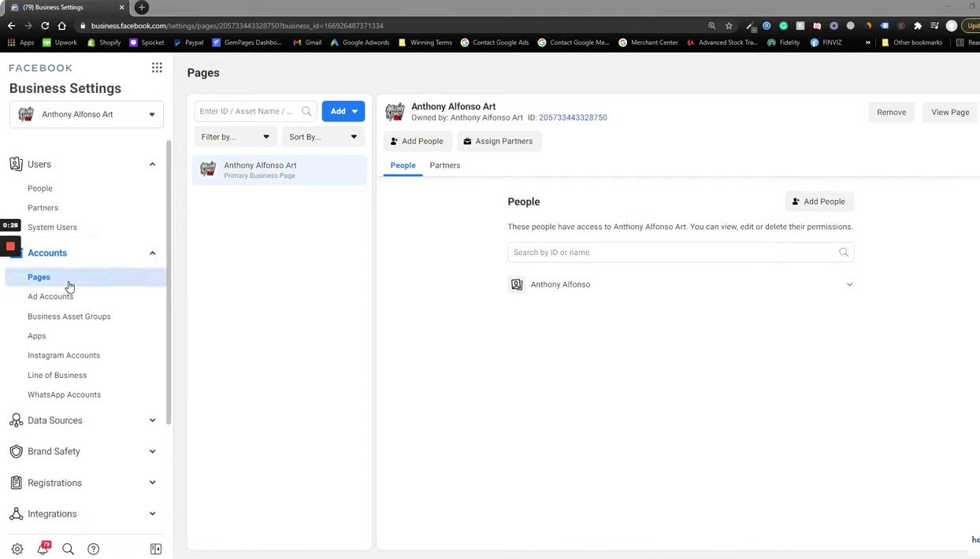Show more bookmarks with the chevron
The height and width of the screenshot is (559, 980).
point(868,43)
